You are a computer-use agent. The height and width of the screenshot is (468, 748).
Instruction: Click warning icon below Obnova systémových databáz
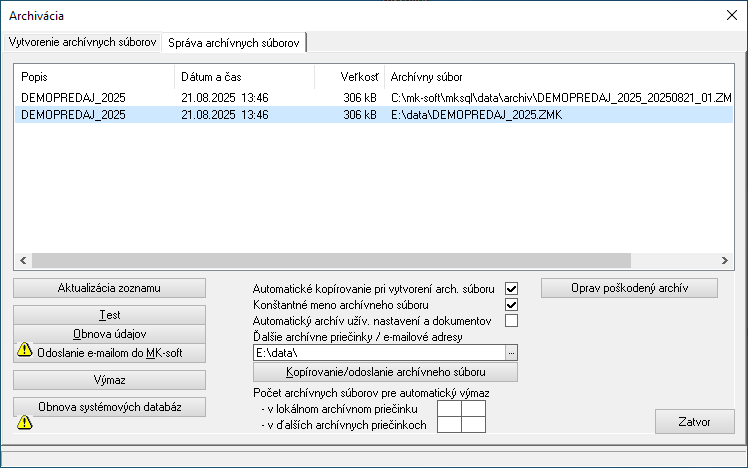25,422
